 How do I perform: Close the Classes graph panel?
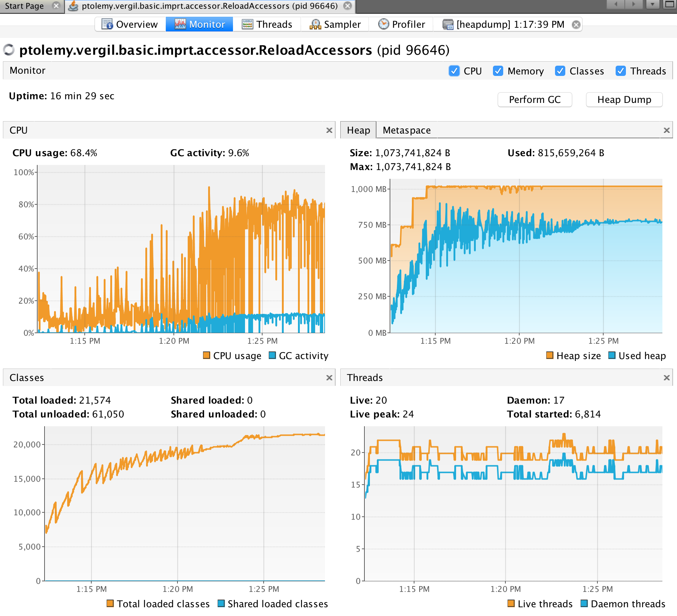(x=329, y=378)
